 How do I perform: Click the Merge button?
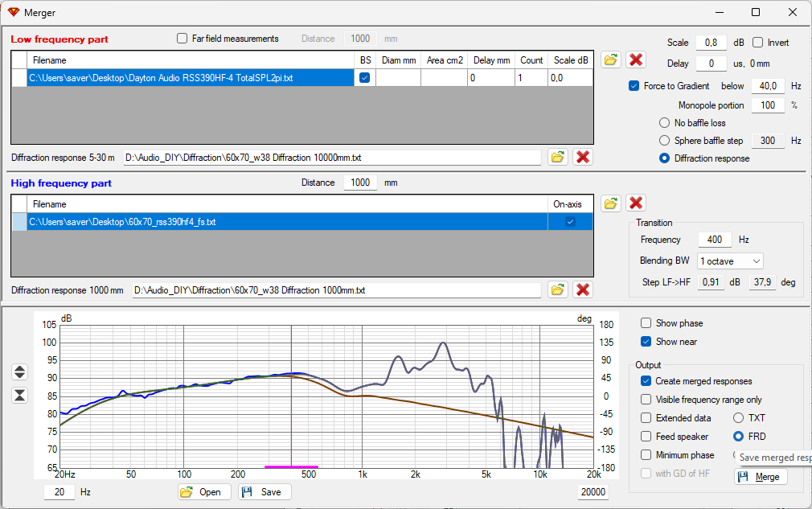[761, 477]
